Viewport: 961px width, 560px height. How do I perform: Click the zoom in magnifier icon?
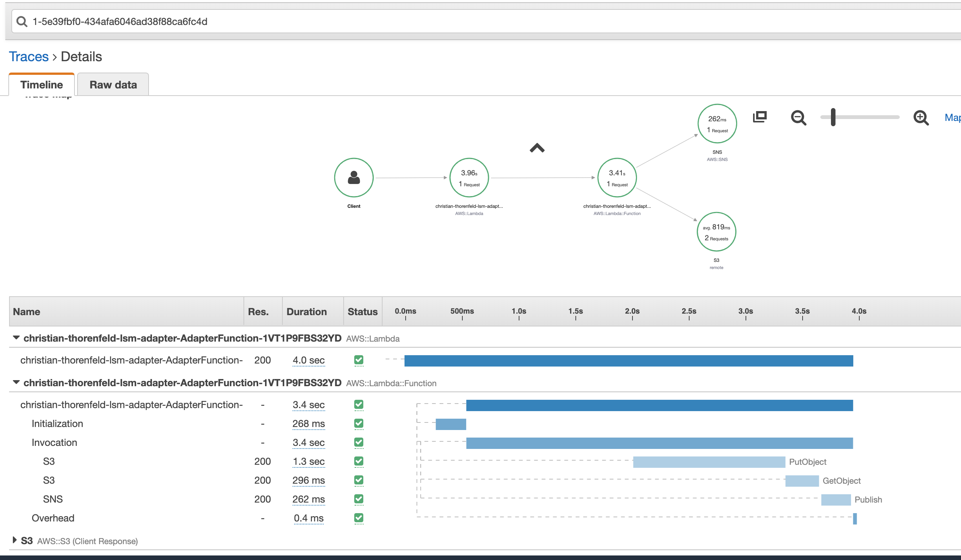[x=921, y=118]
